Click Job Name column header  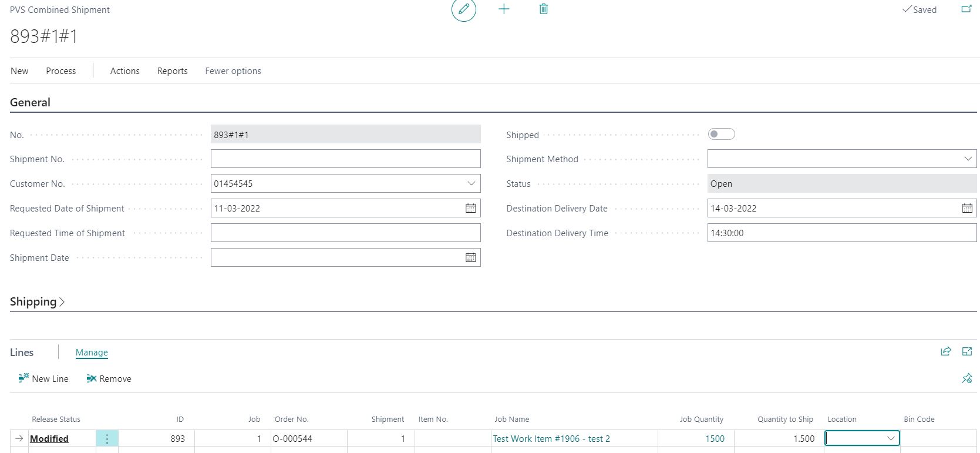coord(511,419)
